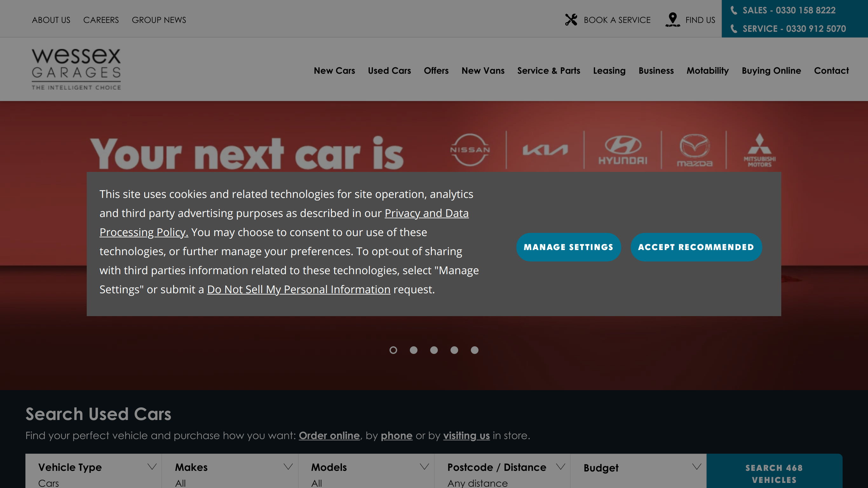Image resolution: width=868 pixels, height=488 pixels.
Task: Open the Service & Parts menu
Action: [x=549, y=71]
